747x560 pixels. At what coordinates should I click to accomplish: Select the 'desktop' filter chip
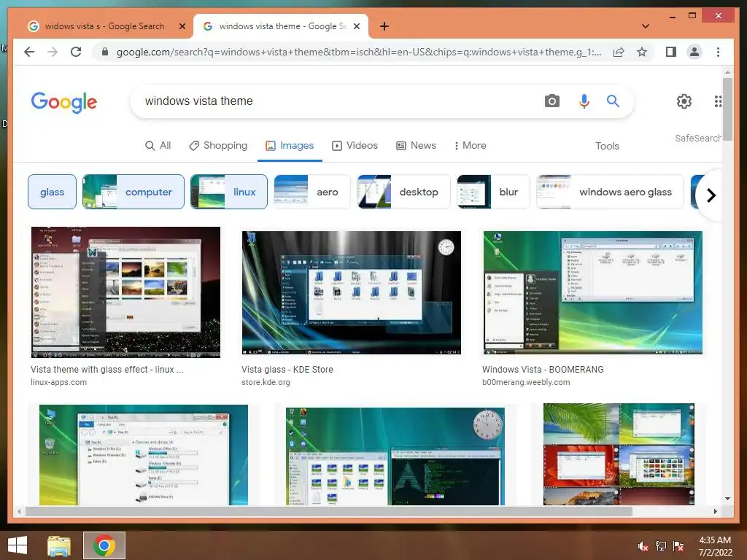click(403, 192)
